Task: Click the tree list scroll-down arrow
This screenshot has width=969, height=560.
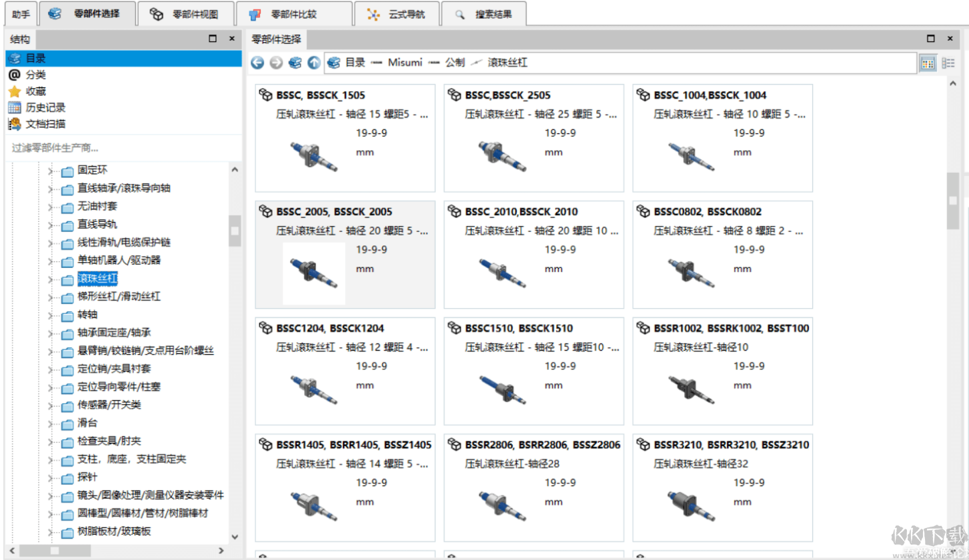Action: (x=235, y=536)
